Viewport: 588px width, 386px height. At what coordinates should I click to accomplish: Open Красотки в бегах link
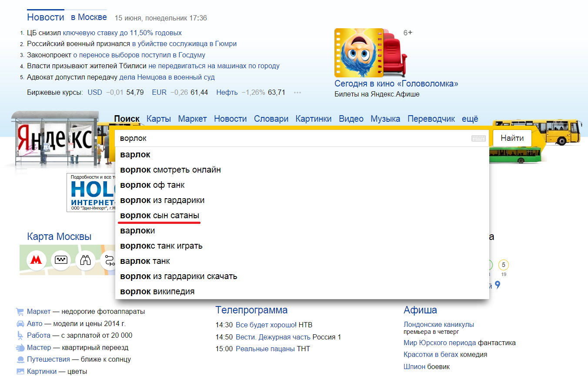click(x=431, y=354)
